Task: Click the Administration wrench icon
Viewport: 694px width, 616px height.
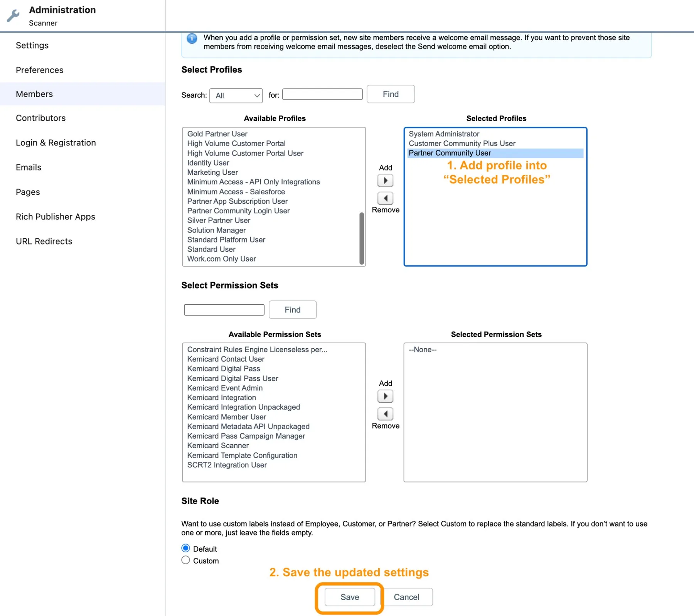Action: [x=13, y=16]
